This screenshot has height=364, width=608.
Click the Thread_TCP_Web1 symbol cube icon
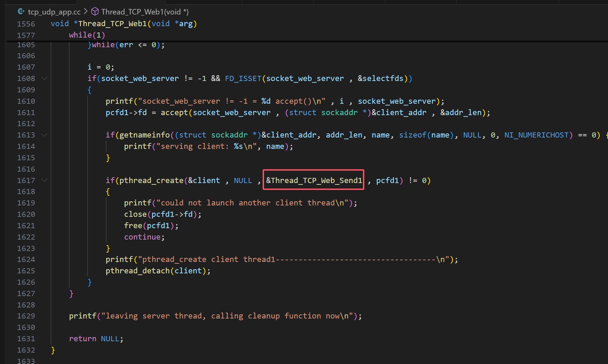point(95,12)
